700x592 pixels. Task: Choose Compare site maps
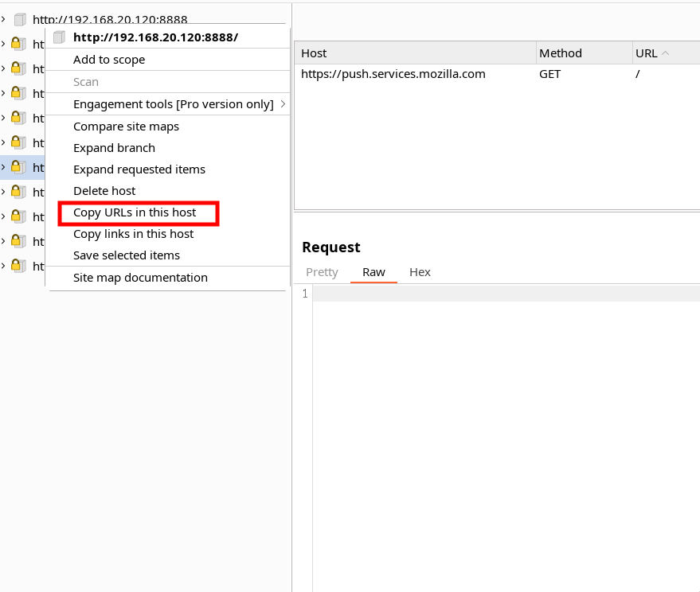click(126, 127)
